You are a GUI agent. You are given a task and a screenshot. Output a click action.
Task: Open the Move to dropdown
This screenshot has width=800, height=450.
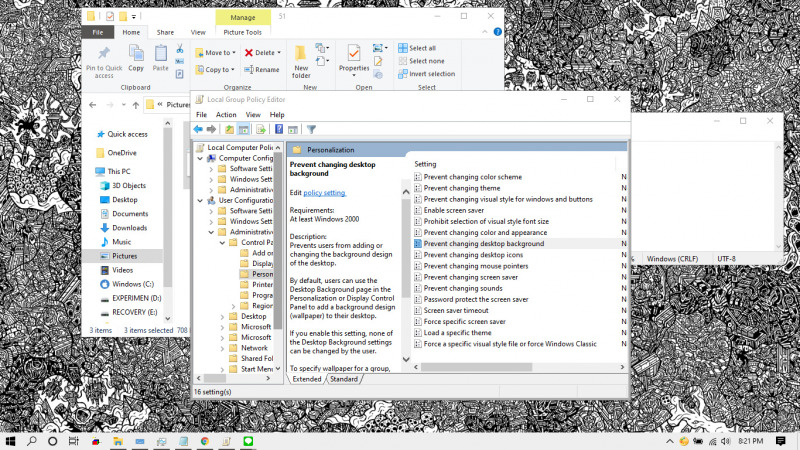coord(216,53)
